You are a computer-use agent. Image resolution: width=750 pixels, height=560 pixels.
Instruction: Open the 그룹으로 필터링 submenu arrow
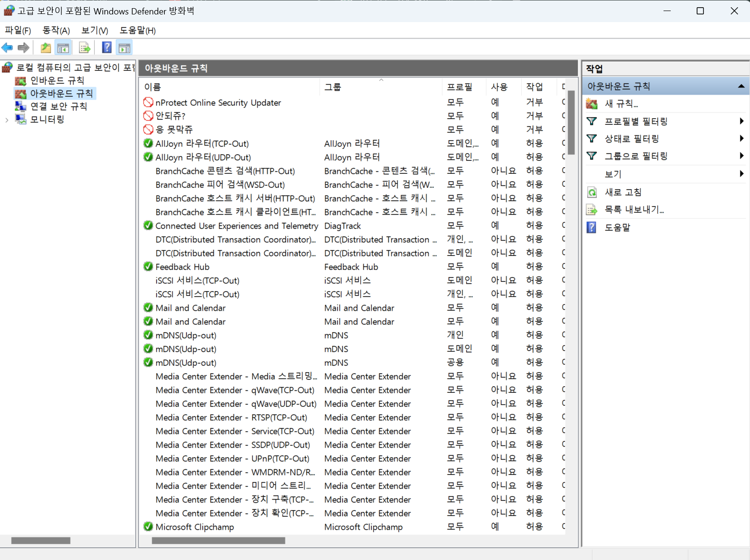coord(741,156)
